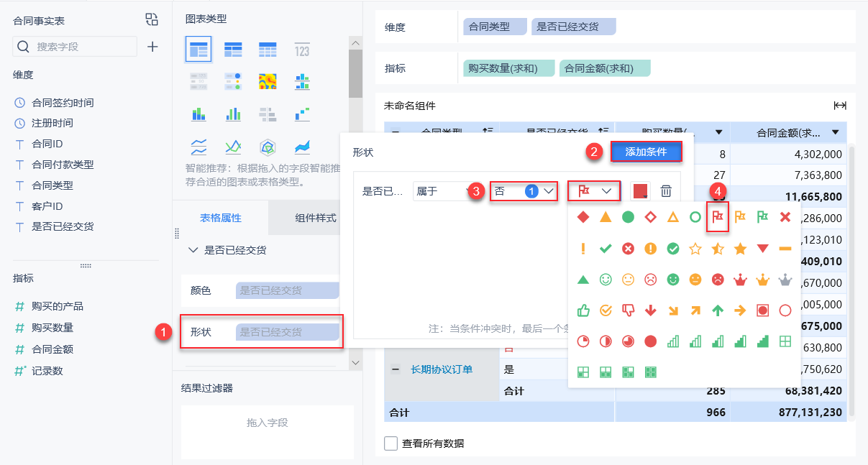The image size is (868, 465).
Task: Open the 长期协议订单 link
Action: click(x=442, y=369)
